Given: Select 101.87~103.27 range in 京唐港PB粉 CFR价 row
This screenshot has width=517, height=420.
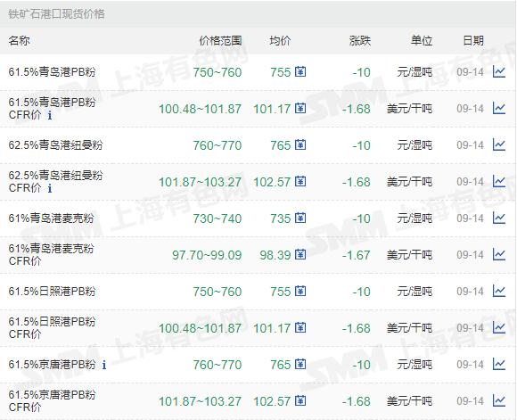Looking at the screenshot, I should 201,402.
